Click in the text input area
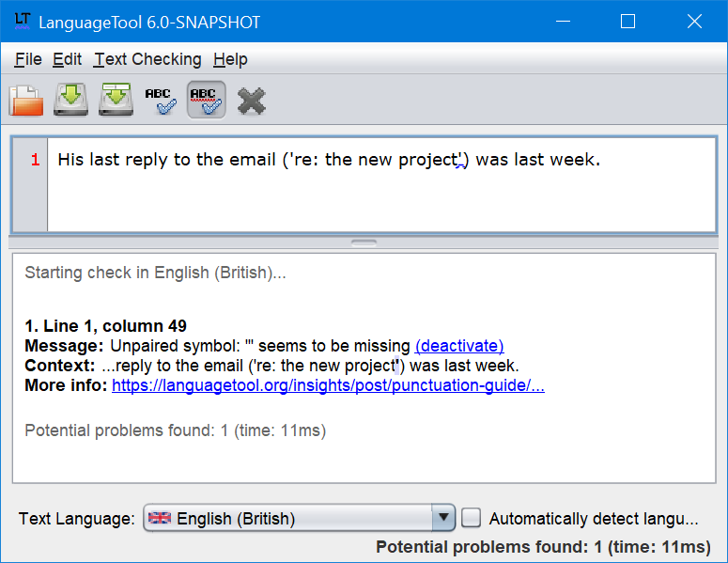Screen dimensions: 728x563 (381, 185)
